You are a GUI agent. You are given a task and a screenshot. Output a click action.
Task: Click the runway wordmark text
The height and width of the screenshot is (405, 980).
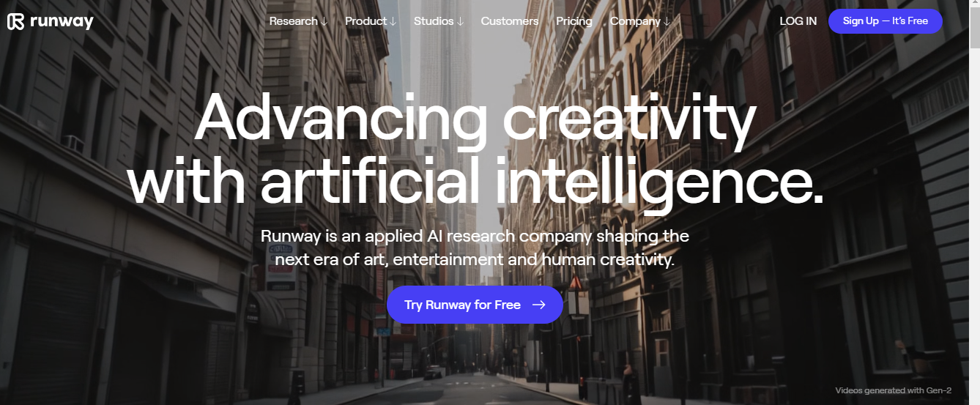pos(62,21)
